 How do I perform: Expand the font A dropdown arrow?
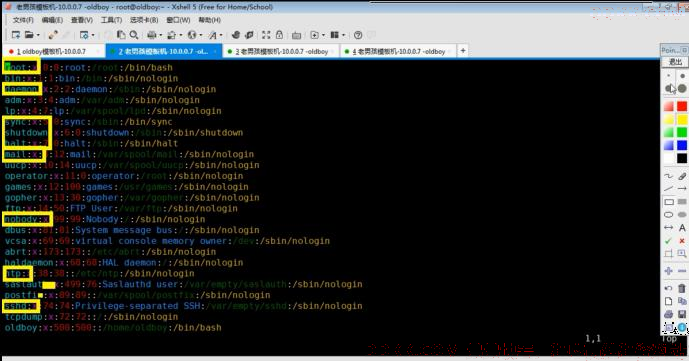click(221, 35)
